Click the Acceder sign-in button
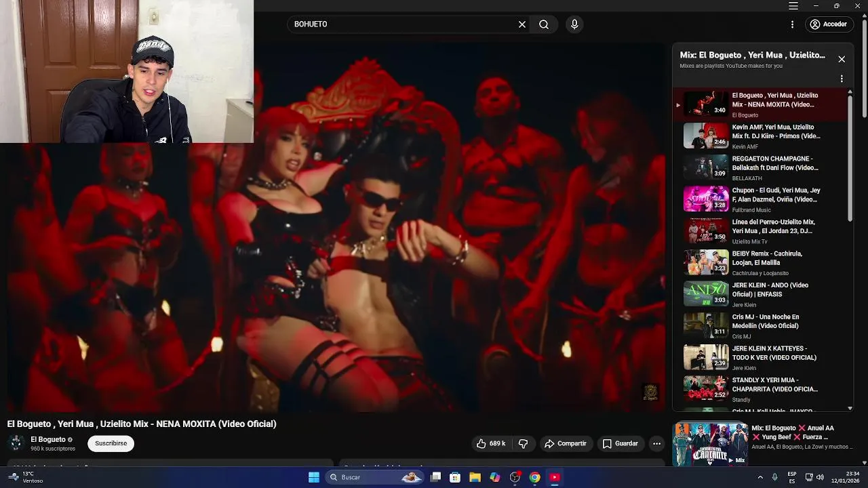This screenshot has width=868, height=488. 828,24
